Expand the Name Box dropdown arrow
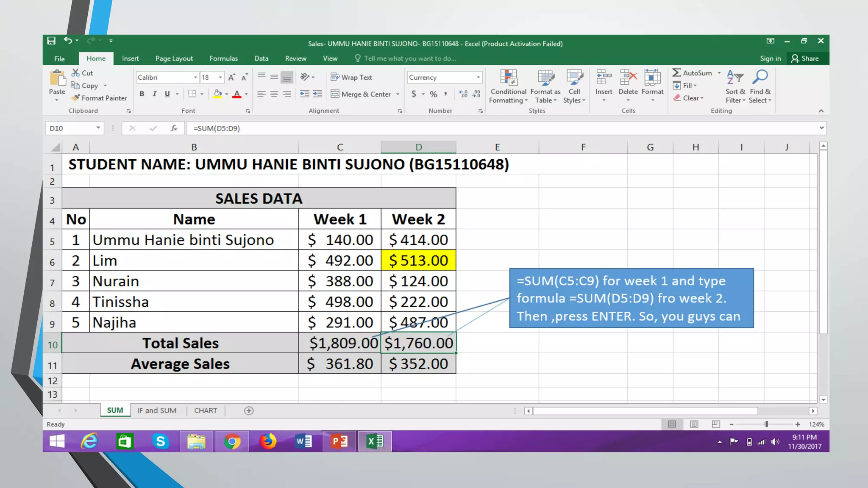868x488 pixels. coord(98,128)
